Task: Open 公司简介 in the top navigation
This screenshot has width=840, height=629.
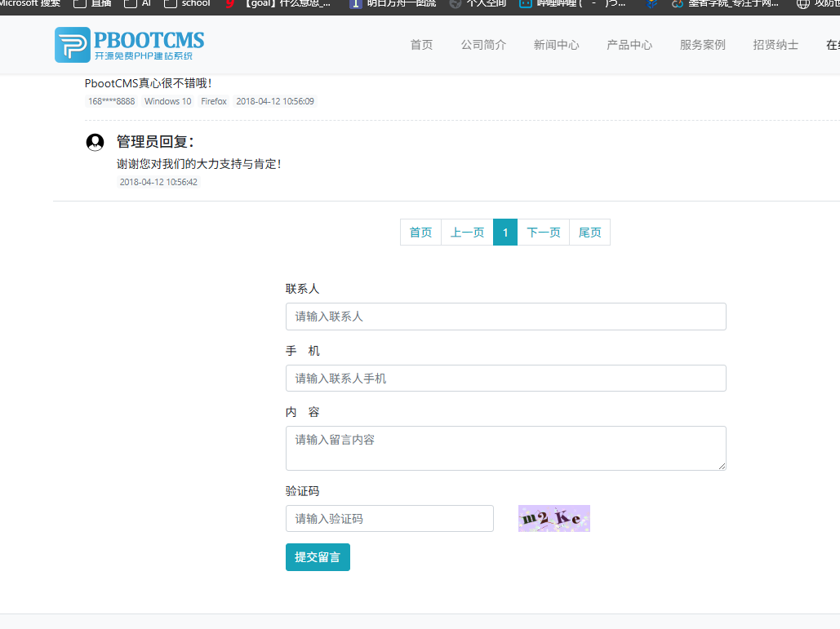Action: click(483, 45)
